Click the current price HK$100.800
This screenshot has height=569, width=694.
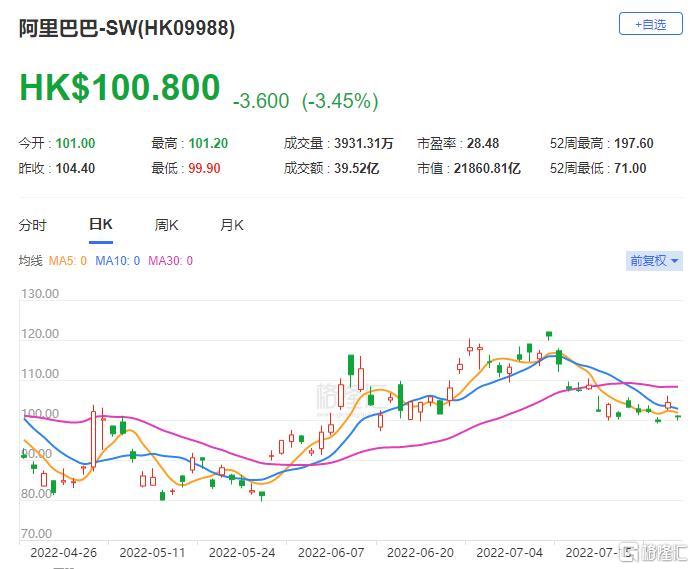point(120,87)
